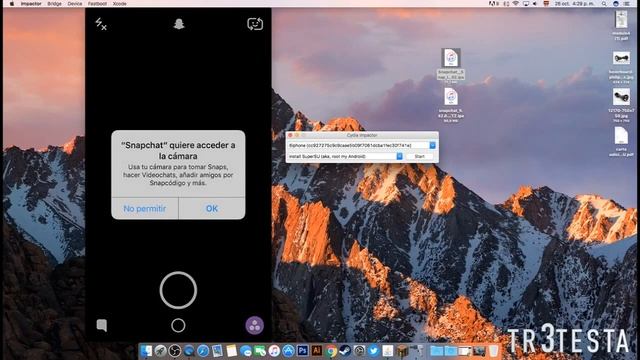This screenshot has height=360, width=640.
Task: Open Preview in the Dock
Action: [x=217, y=351]
